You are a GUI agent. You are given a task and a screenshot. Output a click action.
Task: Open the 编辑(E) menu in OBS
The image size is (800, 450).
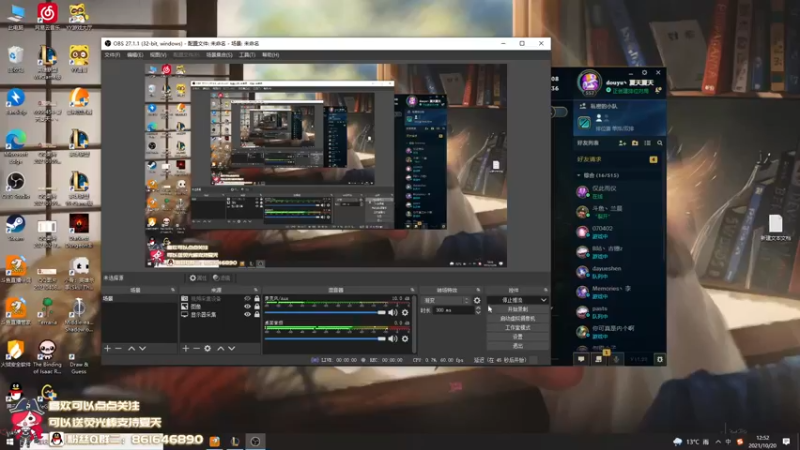[135, 55]
